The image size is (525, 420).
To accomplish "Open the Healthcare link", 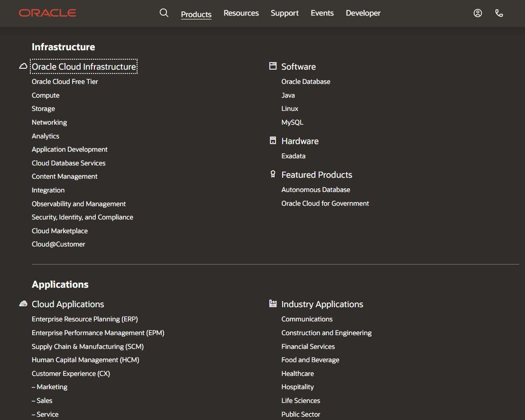I will click(298, 374).
